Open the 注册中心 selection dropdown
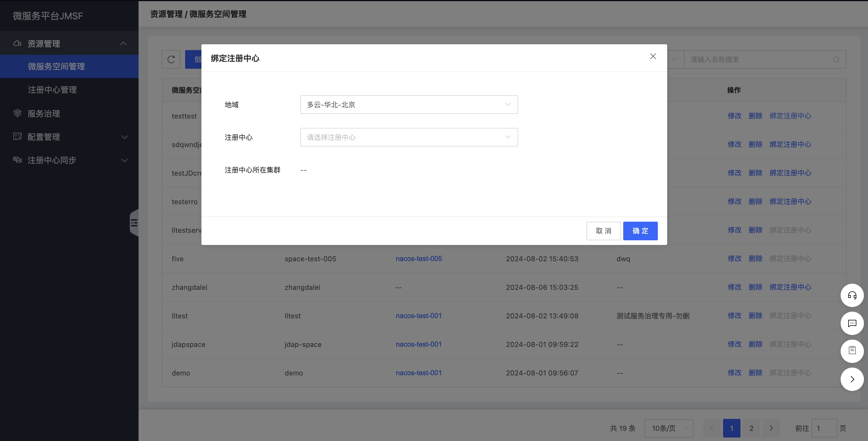The image size is (868, 441). click(409, 137)
